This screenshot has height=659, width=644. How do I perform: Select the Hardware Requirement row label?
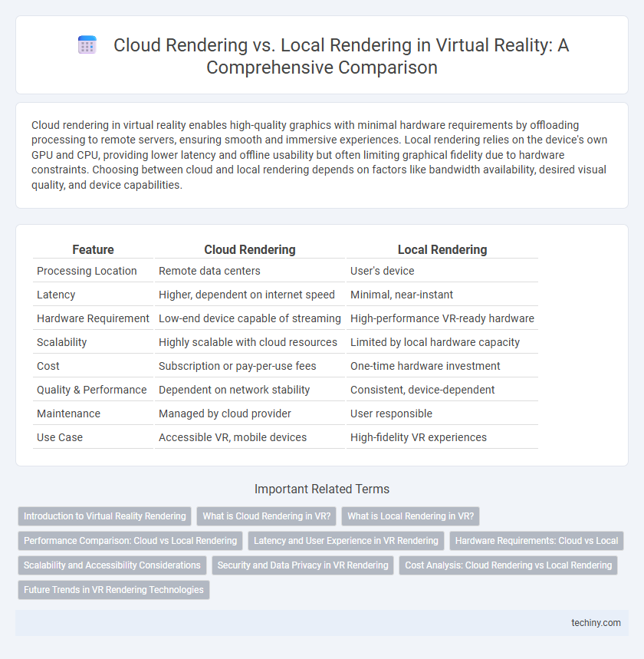click(x=93, y=318)
